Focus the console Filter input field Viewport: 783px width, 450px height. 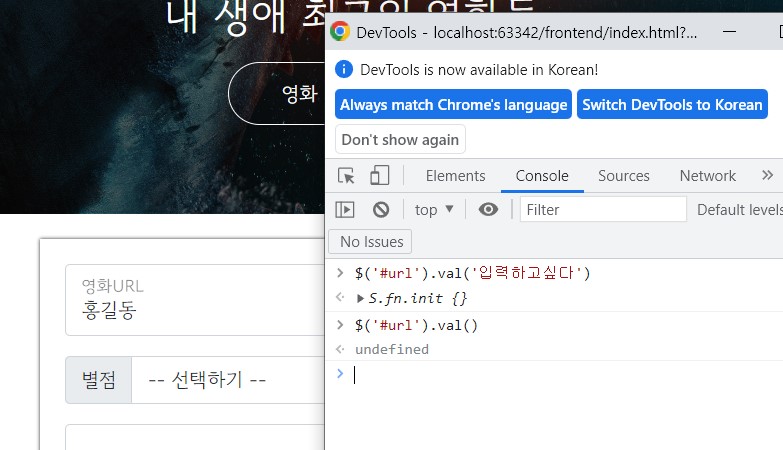603,209
